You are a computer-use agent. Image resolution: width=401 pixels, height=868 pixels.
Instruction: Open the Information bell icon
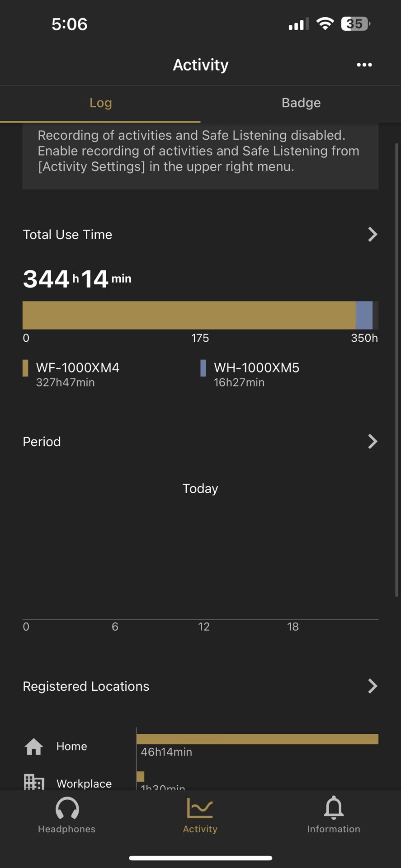pyautogui.click(x=334, y=808)
